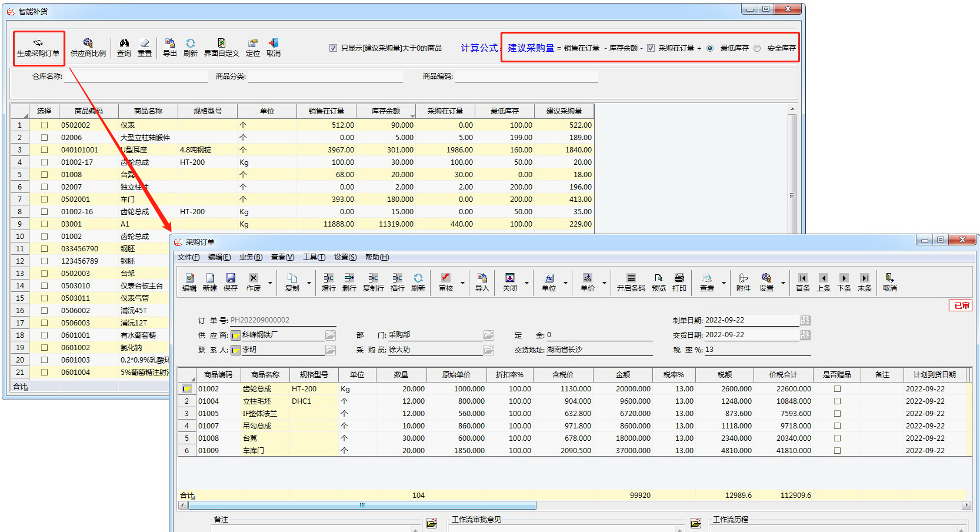Viewport: 980px width, 532px height.
Task: Click the 导入 icon in 采购订单 toolbar
Action: pyautogui.click(x=482, y=282)
